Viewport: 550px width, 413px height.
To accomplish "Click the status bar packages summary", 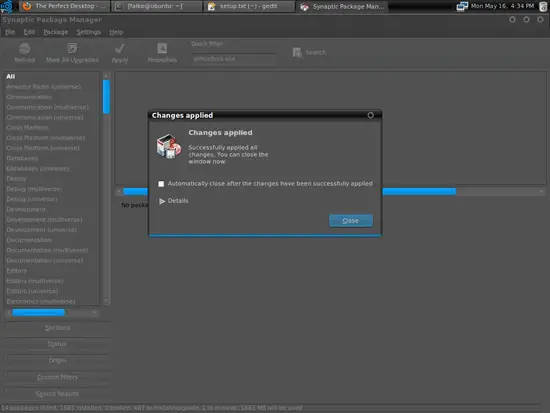I will click(152, 408).
